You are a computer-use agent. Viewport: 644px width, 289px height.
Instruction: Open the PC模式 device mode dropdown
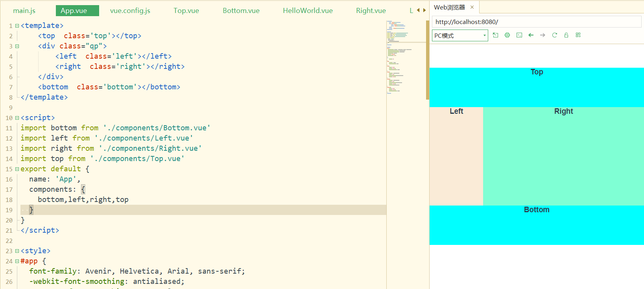tap(460, 35)
